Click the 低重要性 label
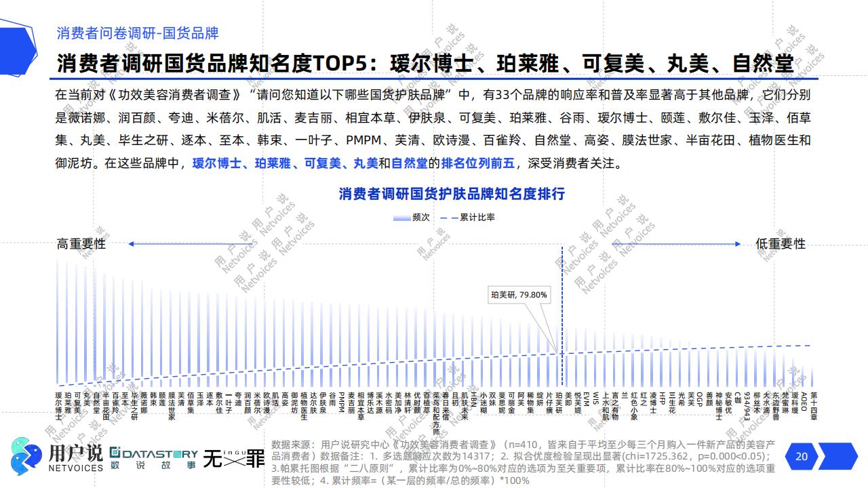 (x=781, y=244)
